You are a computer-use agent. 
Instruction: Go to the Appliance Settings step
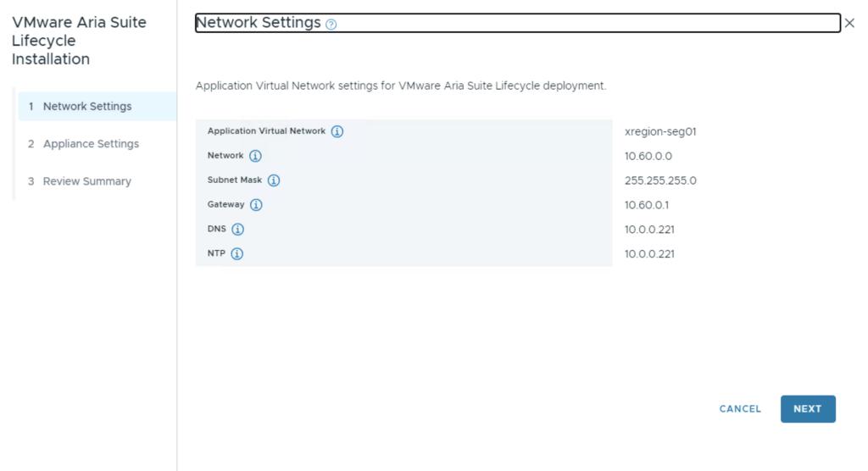tap(91, 144)
